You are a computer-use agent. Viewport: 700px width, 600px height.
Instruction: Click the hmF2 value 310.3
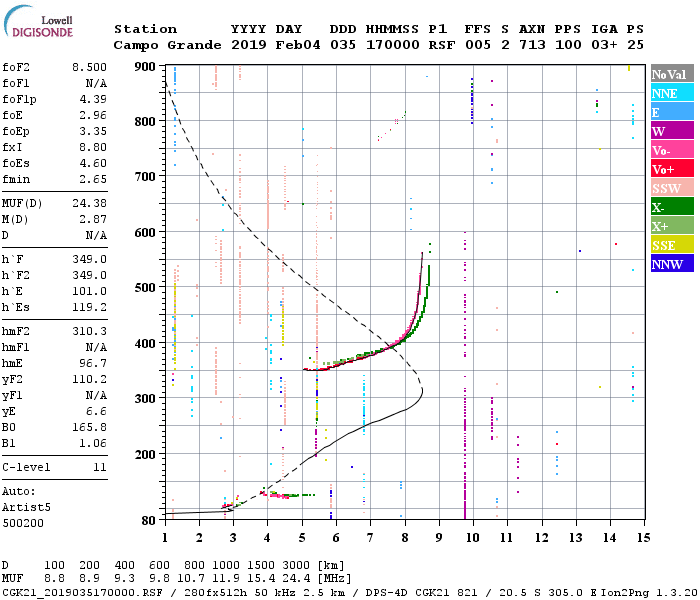pyautogui.click(x=89, y=331)
